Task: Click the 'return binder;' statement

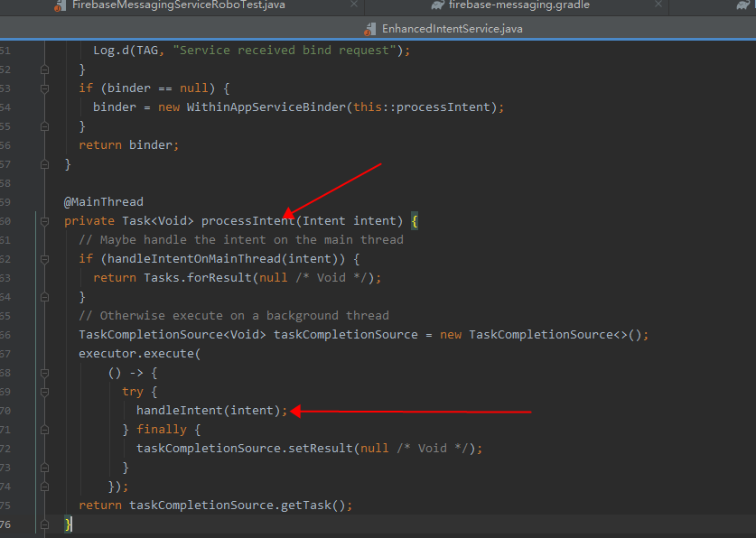Action: (129, 145)
